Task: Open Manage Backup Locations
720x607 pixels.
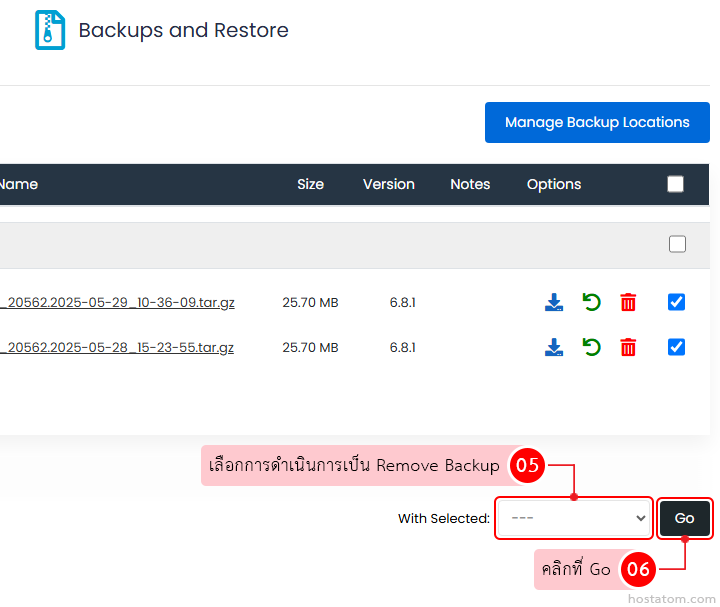Action: pos(597,122)
